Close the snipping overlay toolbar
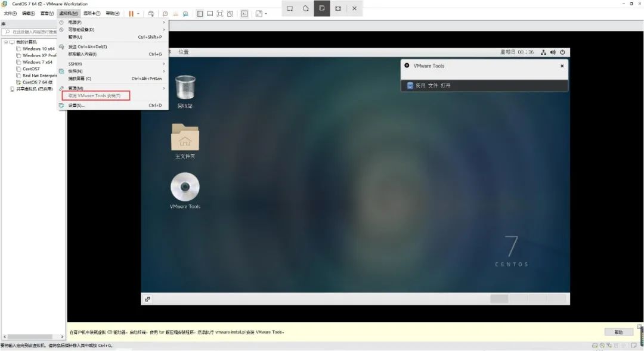Viewport: 644px width, 351px height. 354,8
